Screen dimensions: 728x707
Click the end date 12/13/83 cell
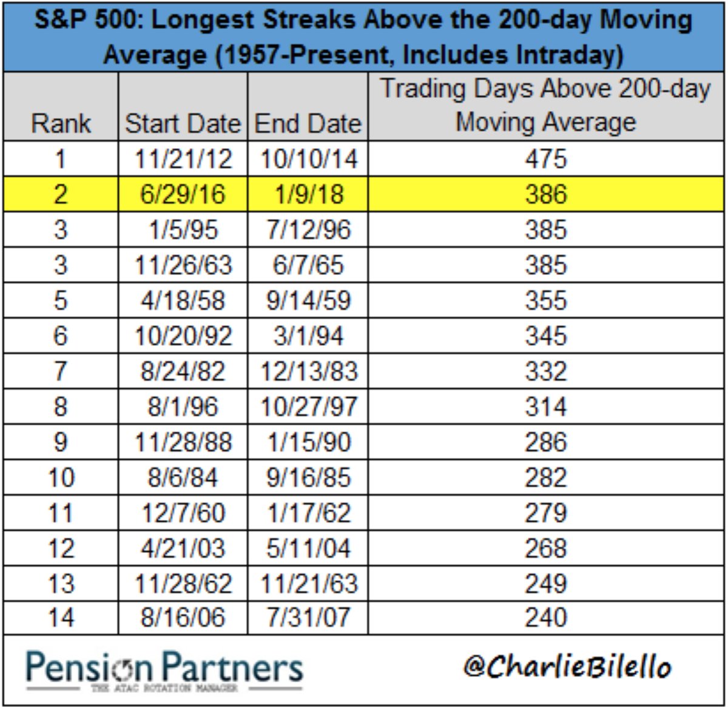[x=308, y=371]
